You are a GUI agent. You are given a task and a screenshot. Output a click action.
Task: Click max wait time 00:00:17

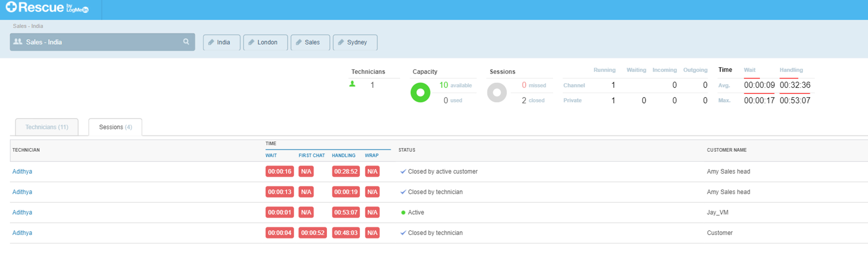coord(759,100)
